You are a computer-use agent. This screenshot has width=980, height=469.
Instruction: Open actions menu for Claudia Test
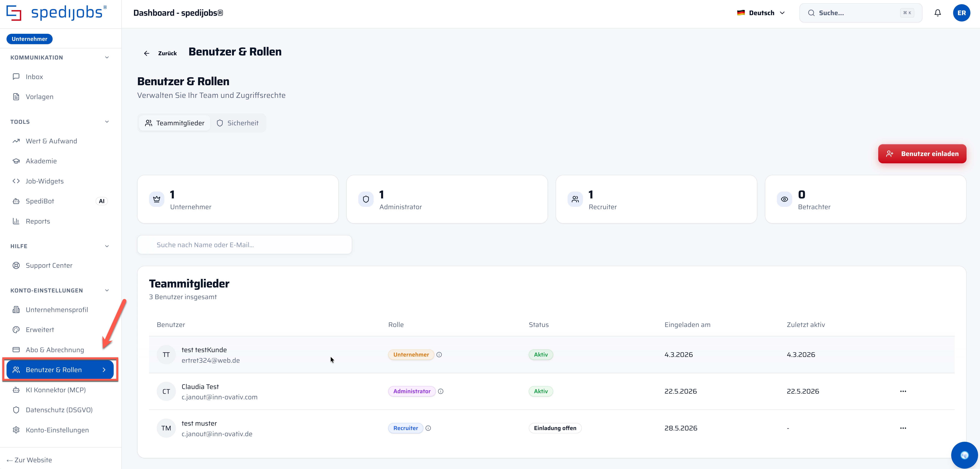[x=903, y=391]
